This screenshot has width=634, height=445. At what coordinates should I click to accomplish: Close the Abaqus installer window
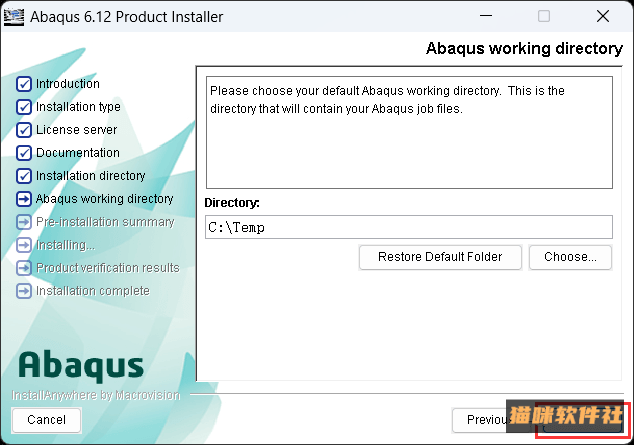(x=603, y=16)
